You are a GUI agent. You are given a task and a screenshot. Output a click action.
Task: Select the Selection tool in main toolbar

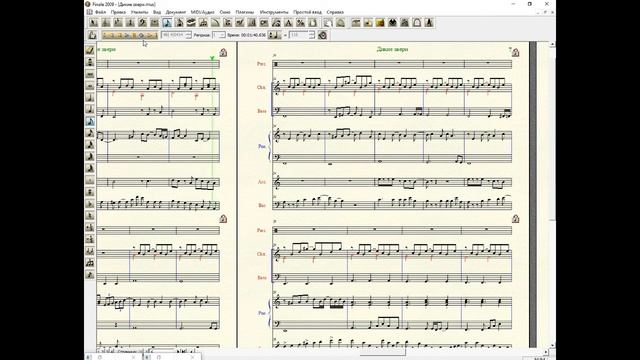click(x=93, y=23)
